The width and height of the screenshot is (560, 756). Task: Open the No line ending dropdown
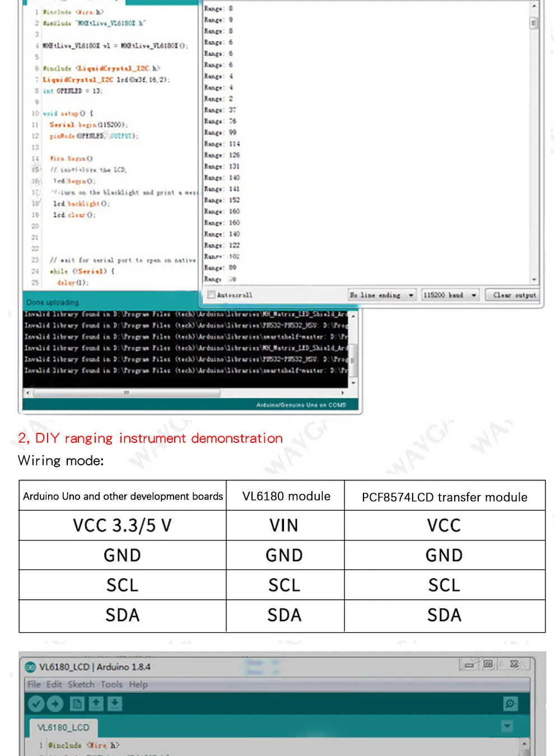pos(382,295)
